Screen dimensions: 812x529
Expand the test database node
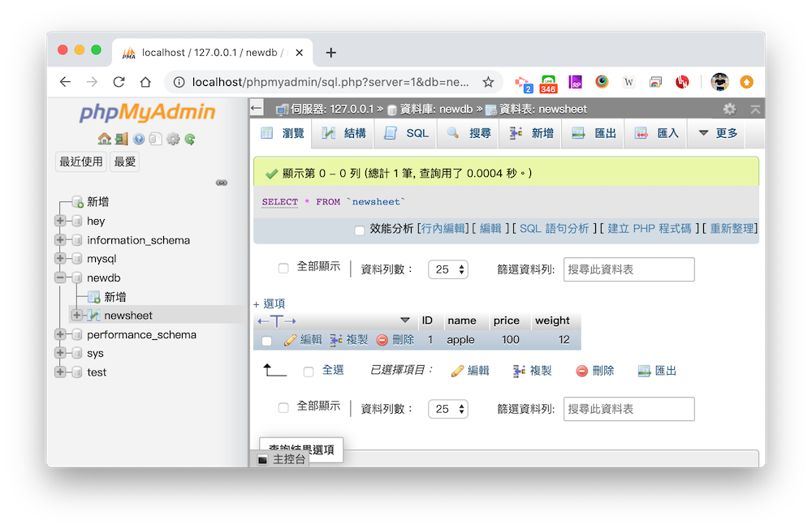(60, 372)
